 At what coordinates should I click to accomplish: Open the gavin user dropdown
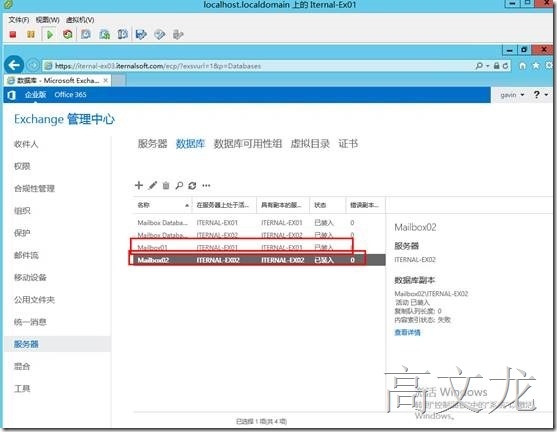pos(512,95)
